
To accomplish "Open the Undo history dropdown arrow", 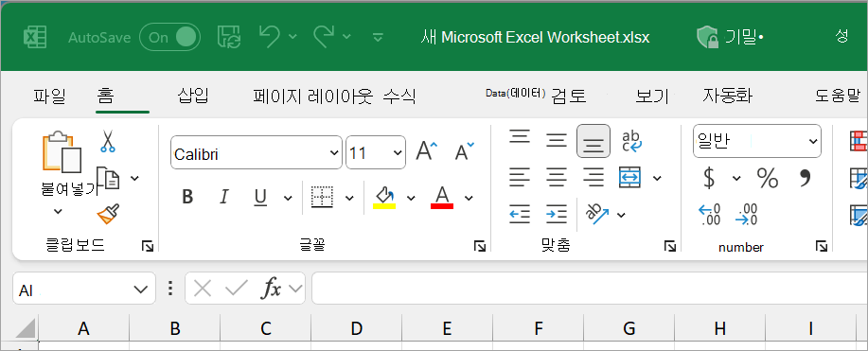I will (292, 37).
